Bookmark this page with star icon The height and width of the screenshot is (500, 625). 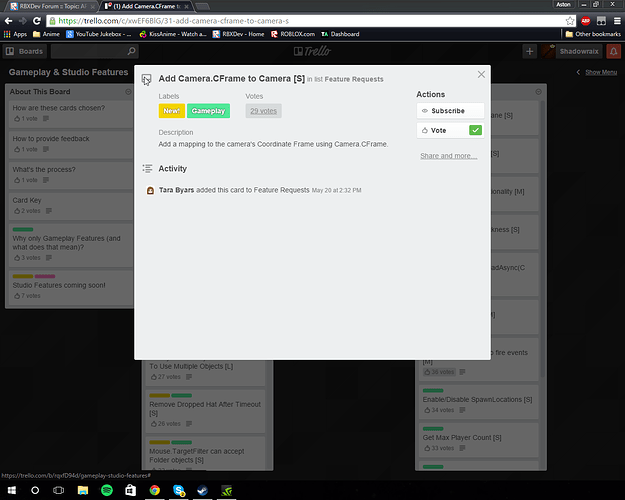570,21
